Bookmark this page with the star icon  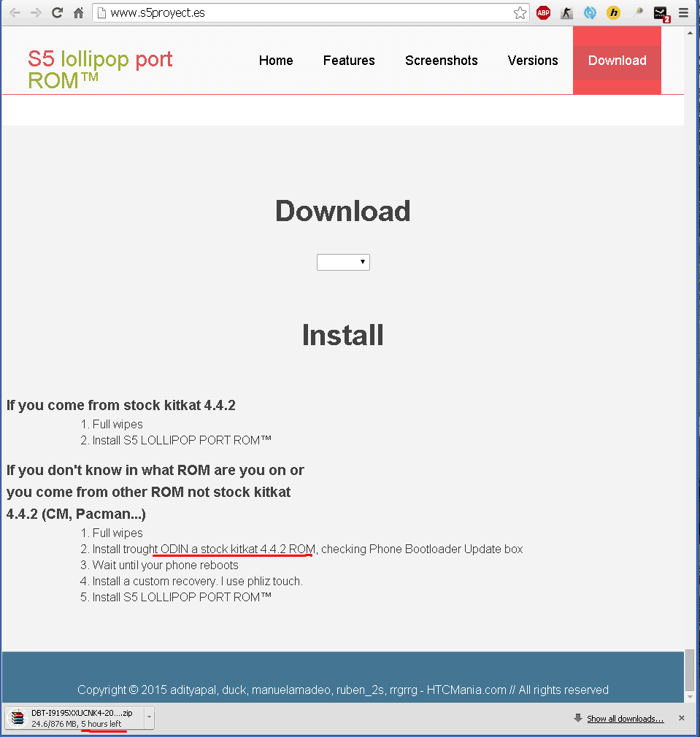pyautogui.click(x=520, y=12)
